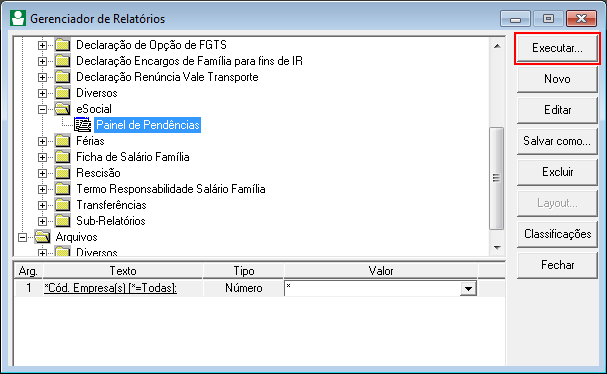Close dialog with Fechar button
The width and height of the screenshot is (607, 374).
tap(557, 265)
